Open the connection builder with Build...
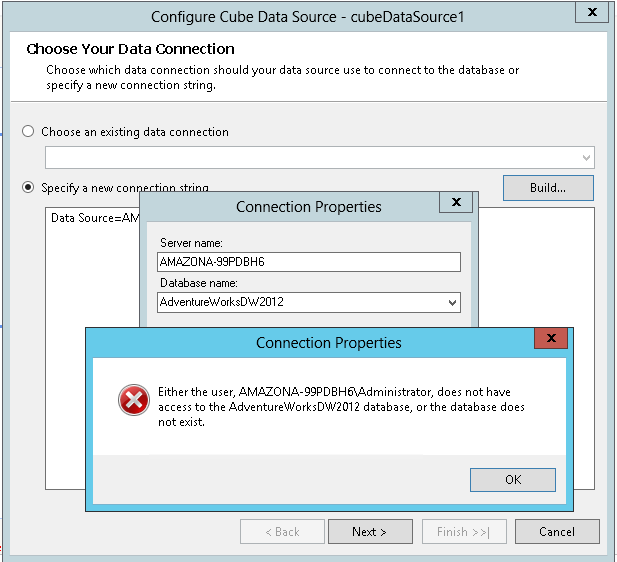 (548, 187)
